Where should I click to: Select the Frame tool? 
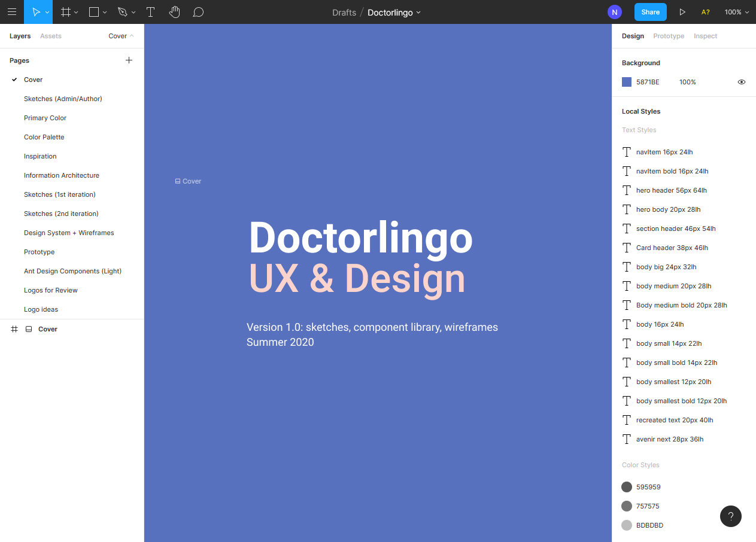66,12
